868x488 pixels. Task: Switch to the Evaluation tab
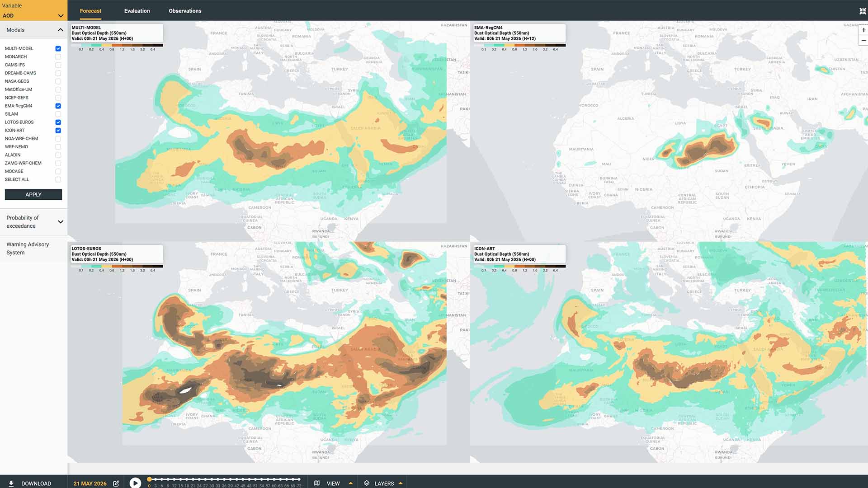click(x=137, y=11)
